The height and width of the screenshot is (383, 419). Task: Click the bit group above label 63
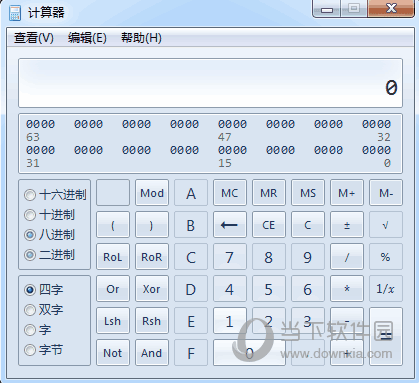coord(40,124)
